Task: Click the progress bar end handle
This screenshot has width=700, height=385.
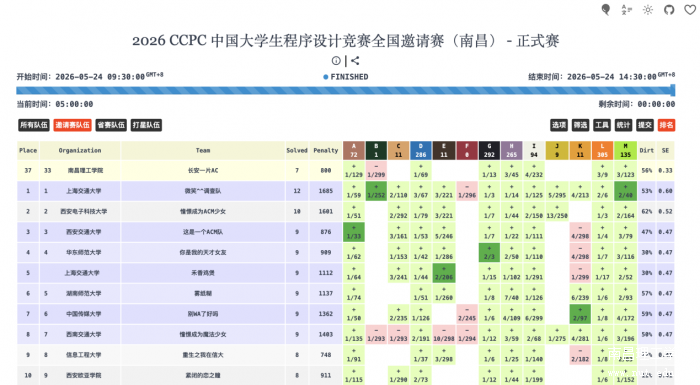Action: pos(673,91)
